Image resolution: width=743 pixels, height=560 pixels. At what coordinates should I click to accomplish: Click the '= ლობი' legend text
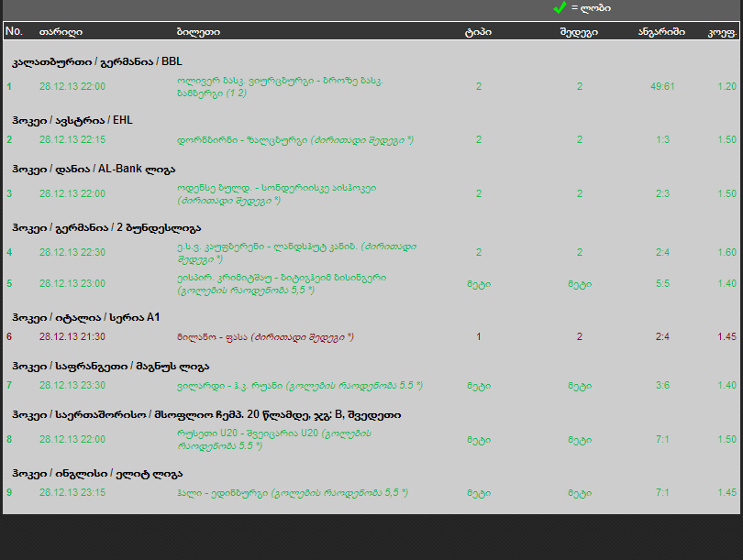click(591, 8)
